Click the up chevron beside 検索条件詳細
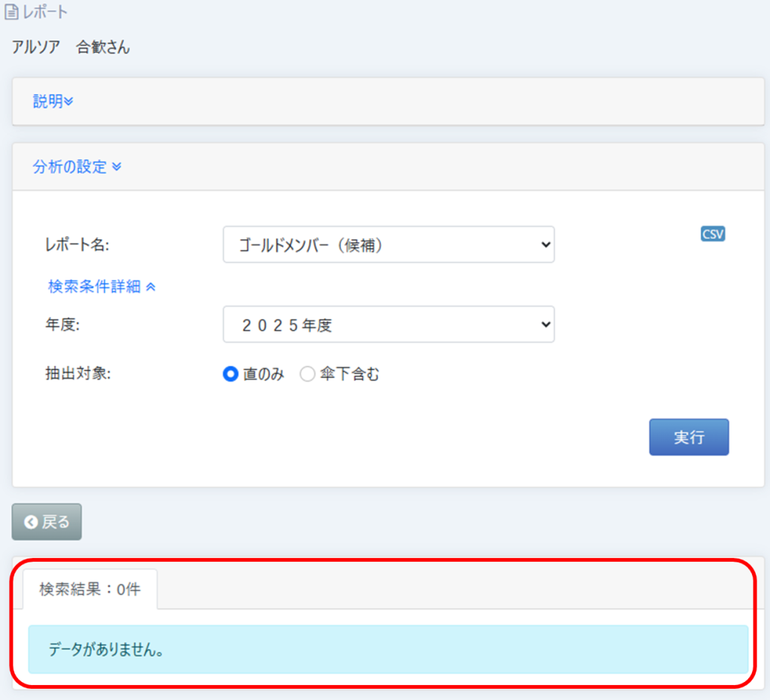The width and height of the screenshot is (770, 700). [150, 286]
